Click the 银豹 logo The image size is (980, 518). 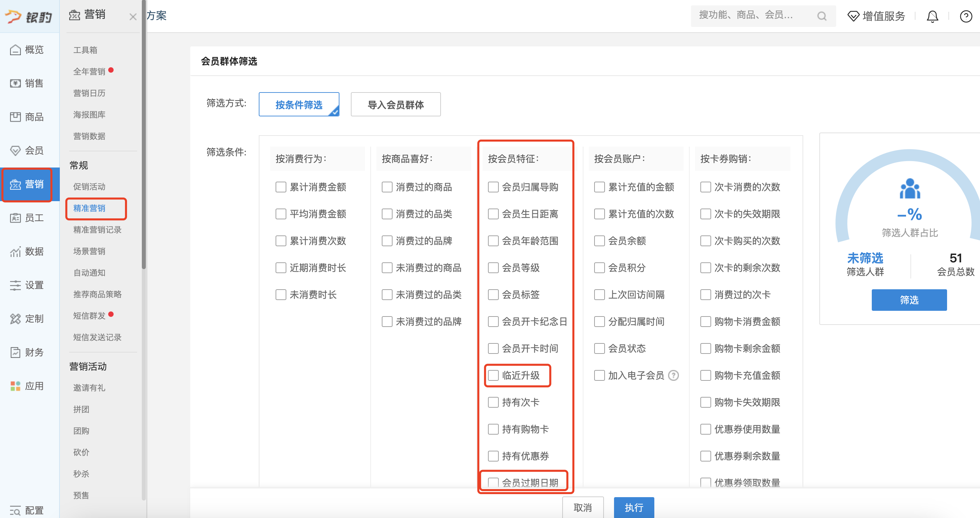pos(29,16)
